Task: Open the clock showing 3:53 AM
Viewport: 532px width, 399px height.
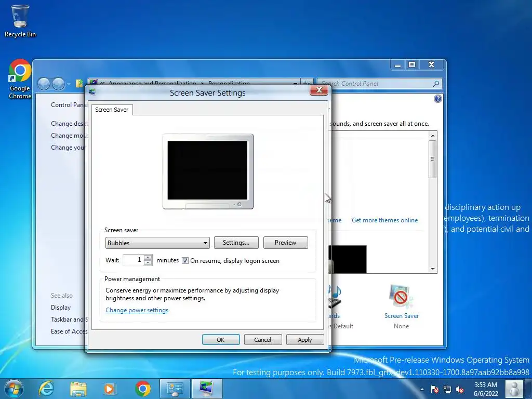Action: (x=486, y=389)
